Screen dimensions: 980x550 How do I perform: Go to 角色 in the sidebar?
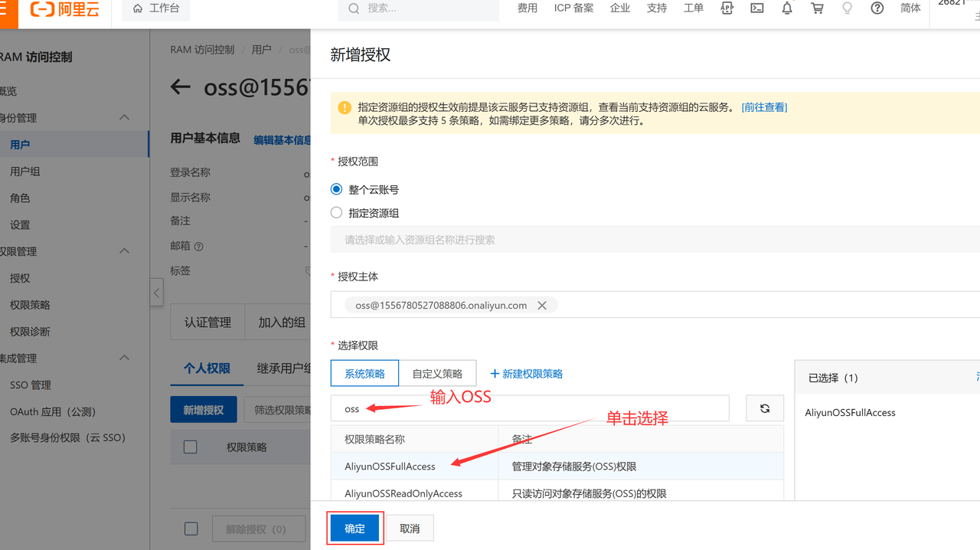click(20, 198)
